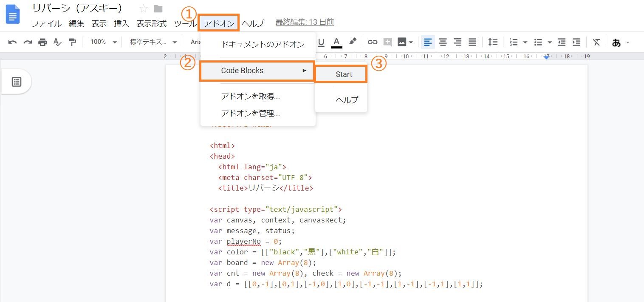This screenshot has height=302, width=644.
Task: Decrease indent icon
Action: 562,42
